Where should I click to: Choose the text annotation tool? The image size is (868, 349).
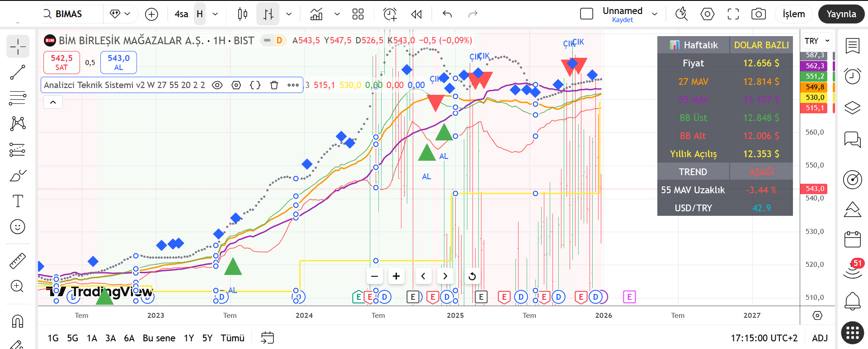point(18,201)
